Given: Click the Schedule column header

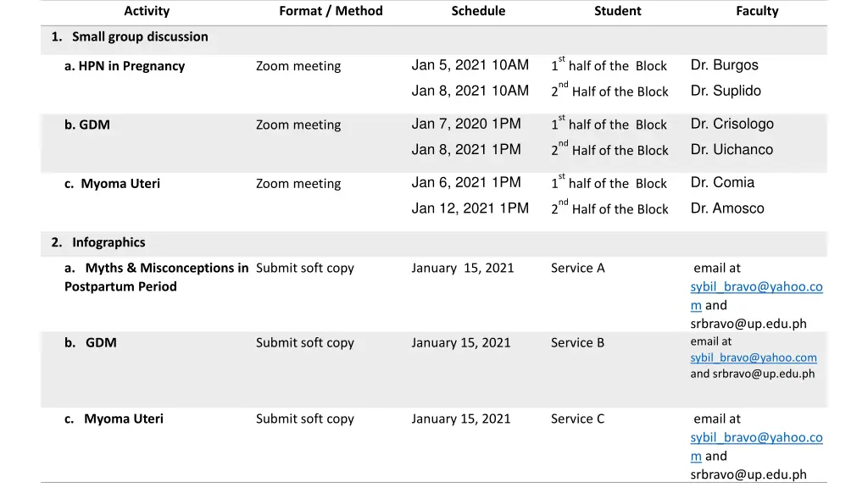Looking at the screenshot, I should click(x=478, y=11).
